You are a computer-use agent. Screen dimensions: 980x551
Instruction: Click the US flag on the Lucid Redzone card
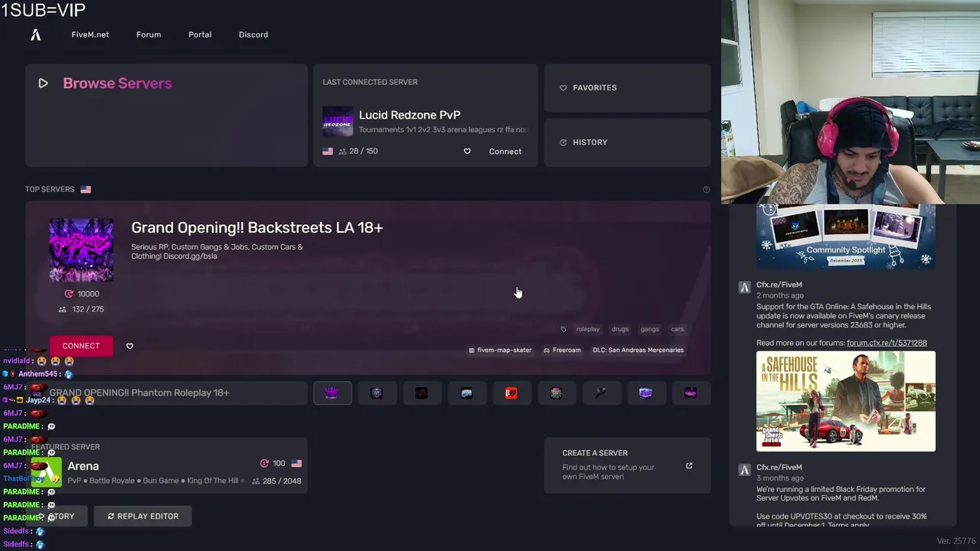(328, 152)
